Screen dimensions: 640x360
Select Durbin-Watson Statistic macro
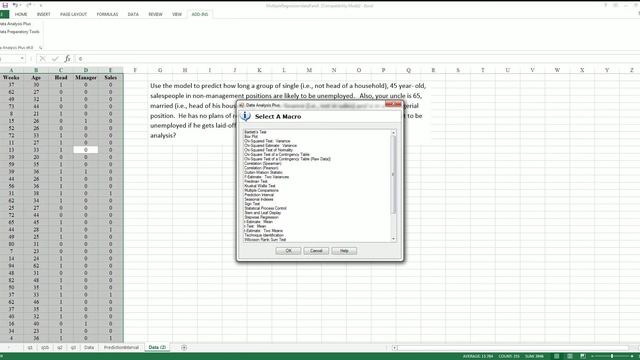(263, 172)
